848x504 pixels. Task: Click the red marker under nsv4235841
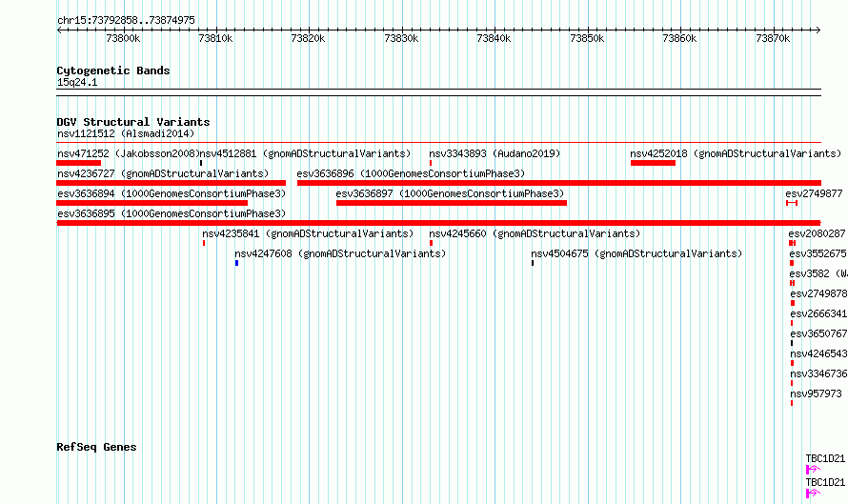click(204, 243)
